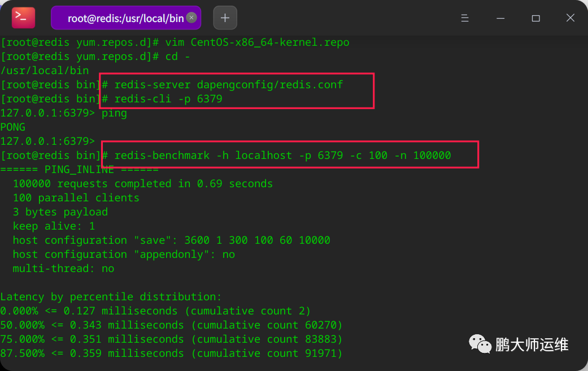
Task: Click the "3 bytes payload" line
Action: click(60, 212)
